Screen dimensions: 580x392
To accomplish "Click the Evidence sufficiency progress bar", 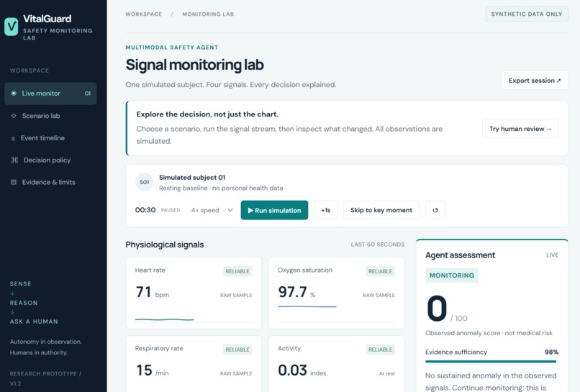I will 491,361.
